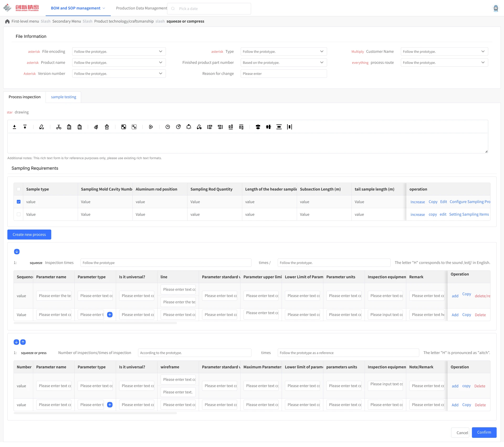Collapse first squeeze process with down arrow
Viewport: 504px width, 447px height.
pyautogui.click(x=17, y=252)
